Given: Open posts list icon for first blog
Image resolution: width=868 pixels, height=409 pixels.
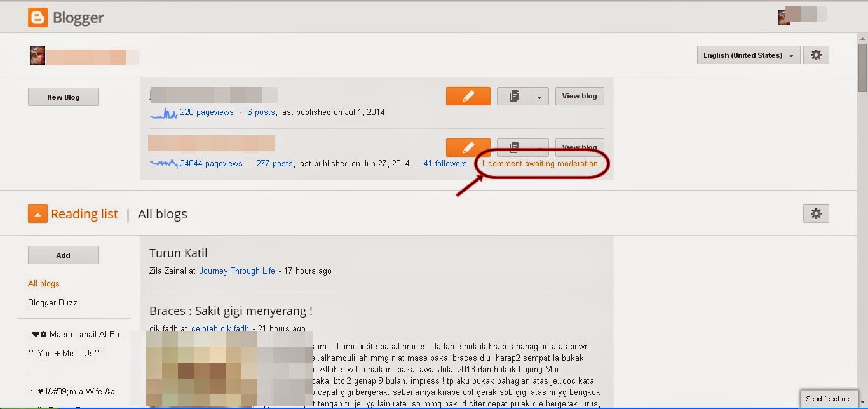Looking at the screenshot, I should coord(514,97).
